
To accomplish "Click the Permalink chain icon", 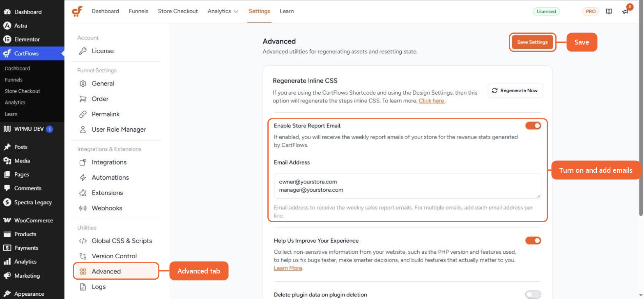I will [x=83, y=114].
